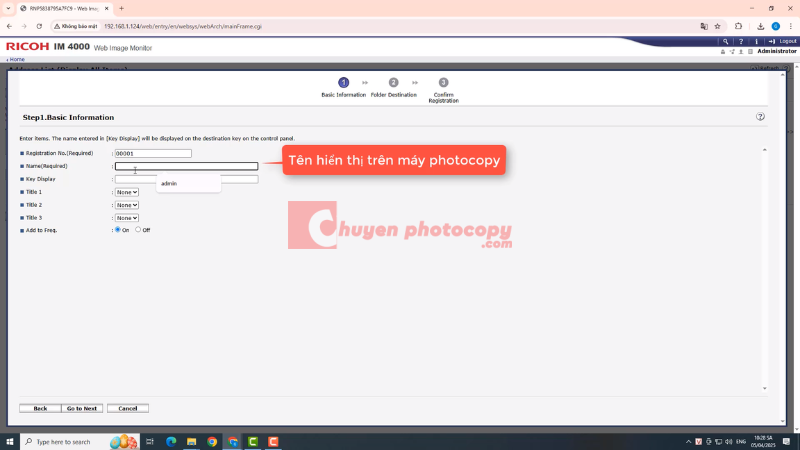Focus the Registration No. input field
The width and height of the screenshot is (800, 450).
click(153, 153)
